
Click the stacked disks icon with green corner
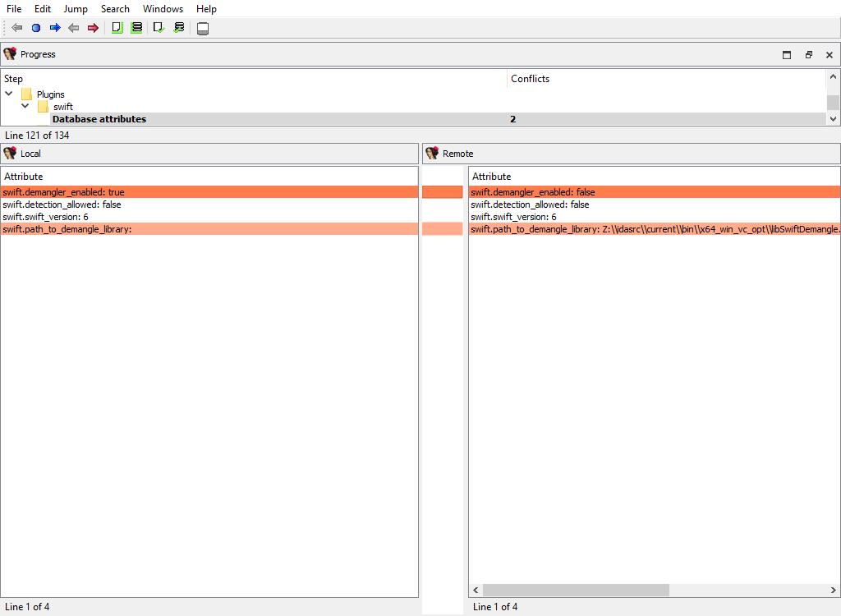click(x=136, y=28)
